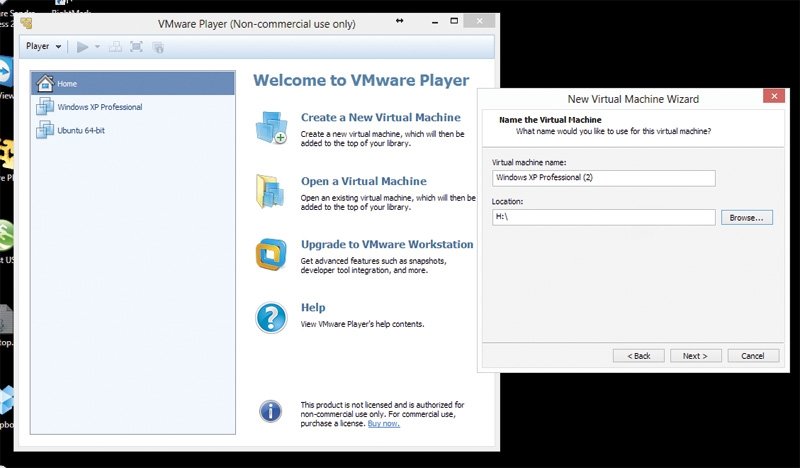Viewport: 800px width, 468px height.
Task: Click the Unity mode toolbar icon
Action: 158,47
